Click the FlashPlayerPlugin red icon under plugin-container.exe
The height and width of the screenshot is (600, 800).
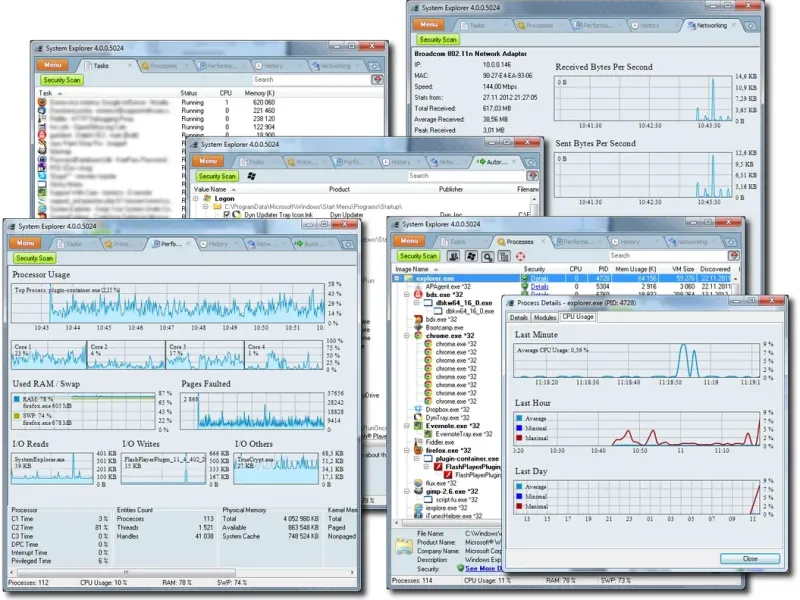(438, 466)
